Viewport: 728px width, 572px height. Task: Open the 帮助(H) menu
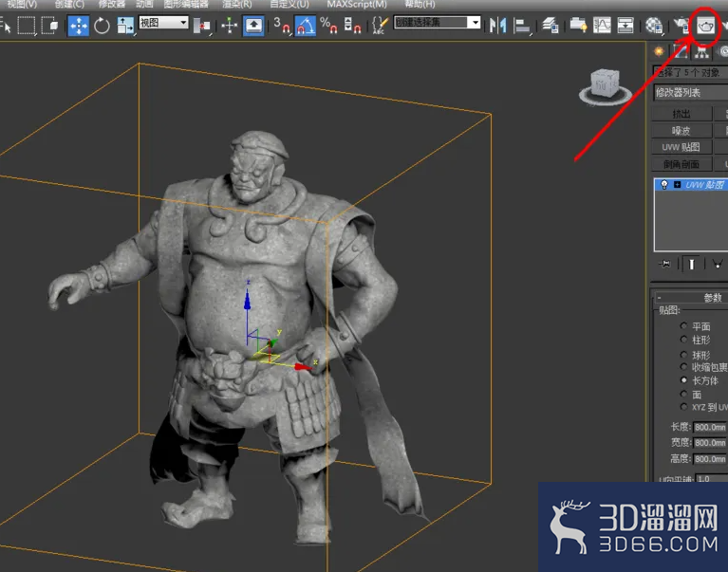tap(420, 4)
